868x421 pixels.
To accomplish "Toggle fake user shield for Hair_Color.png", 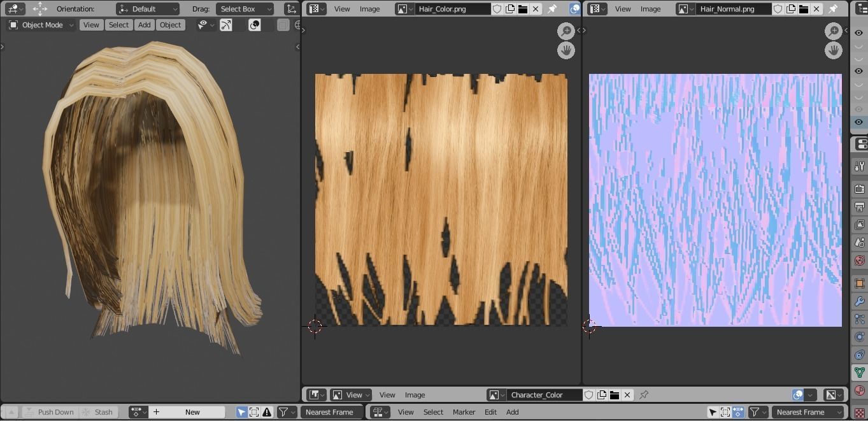I will click(x=497, y=9).
